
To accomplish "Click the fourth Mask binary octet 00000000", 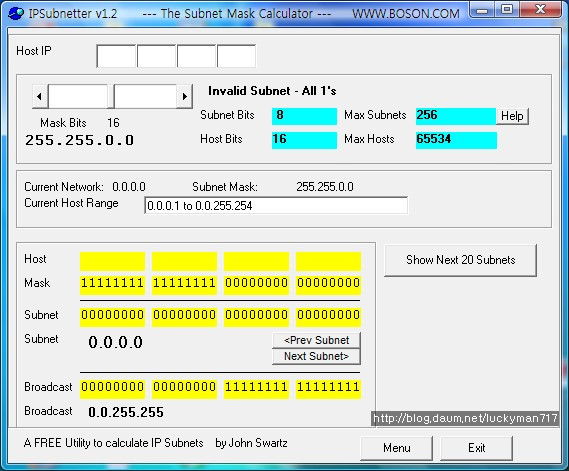I will [328, 285].
